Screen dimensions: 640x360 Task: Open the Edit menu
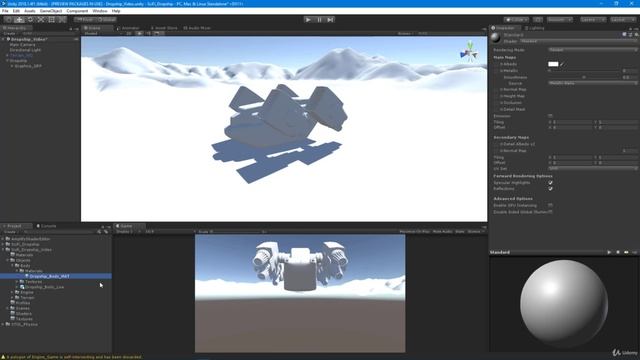point(16,11)
